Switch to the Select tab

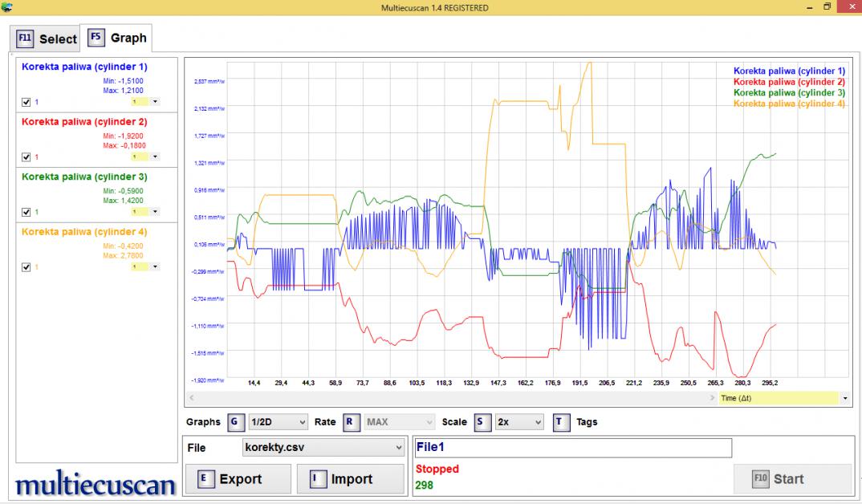(46, 39)
